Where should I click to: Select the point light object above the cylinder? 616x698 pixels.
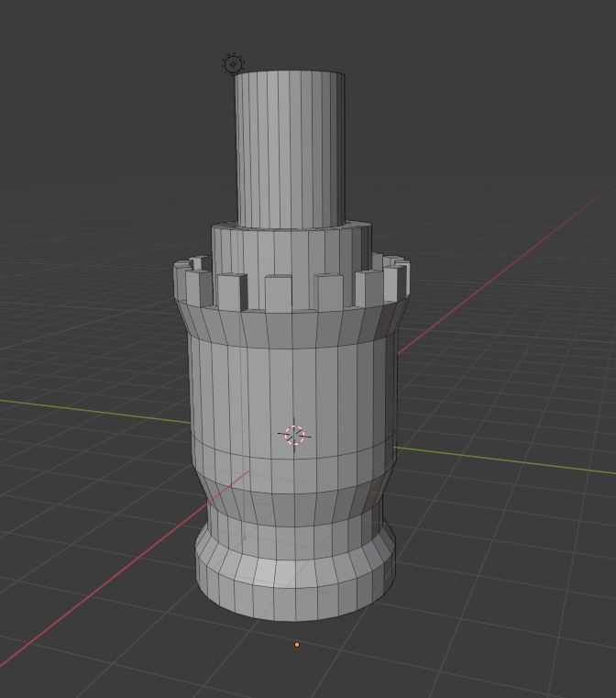coord(233,64)
